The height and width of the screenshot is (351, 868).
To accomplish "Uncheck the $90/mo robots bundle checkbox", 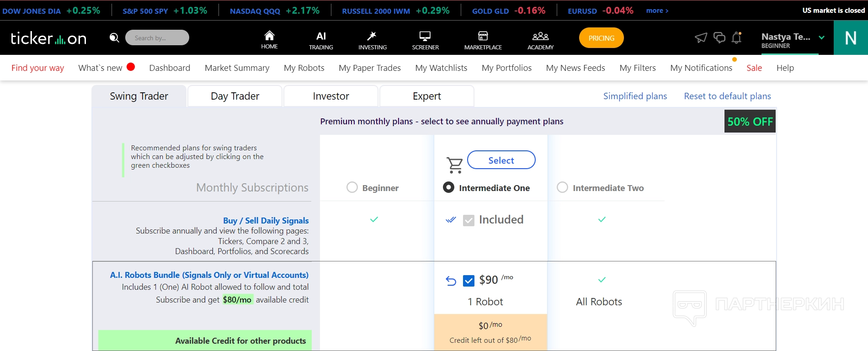I will 469,281.
